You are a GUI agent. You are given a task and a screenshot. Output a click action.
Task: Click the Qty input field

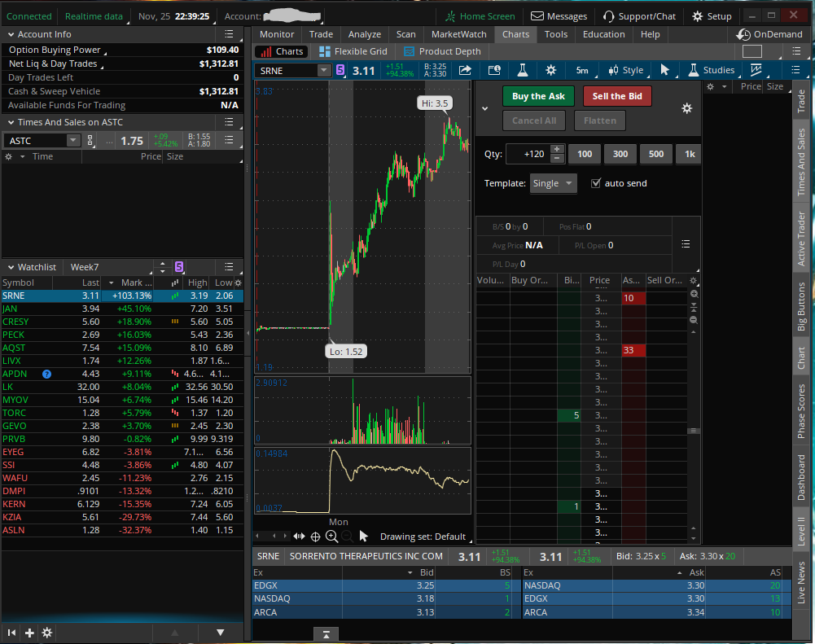(528, 154)
